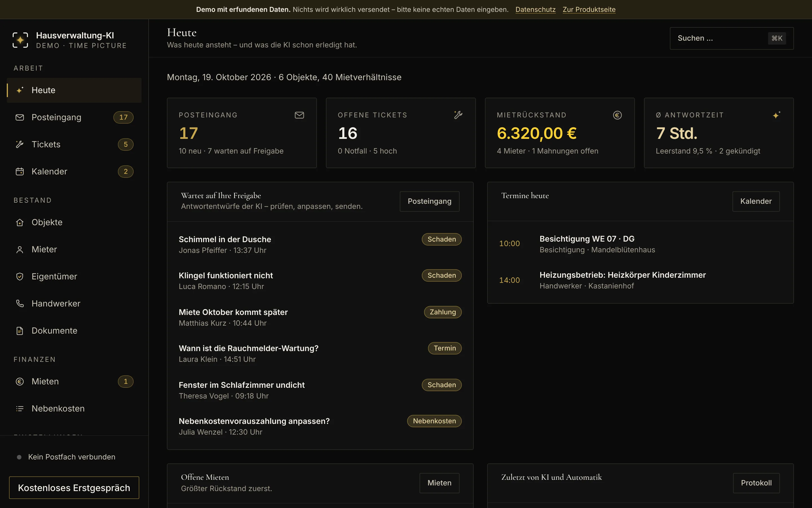Click the phone icon beside Handwerker
Image resolution: width=812 pixels, height=508 pixels.
pyautogui.click(x=20, y=304)
